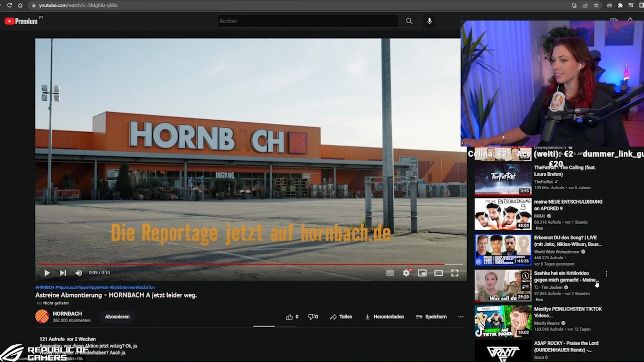The image size is (644, 362).
Task: Mute the video volume speaker icon
Action: tap(79, 273)
